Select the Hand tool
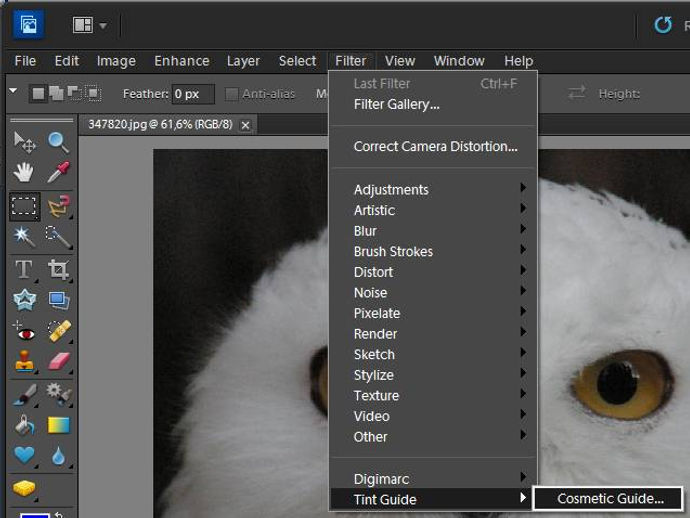This screenshot has height=518, width=690. (23, 172)
